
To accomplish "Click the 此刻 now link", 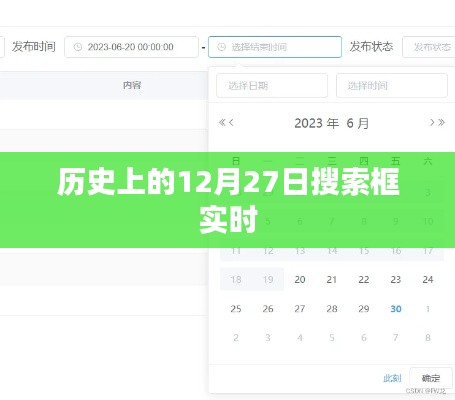I will coord(392,378).
